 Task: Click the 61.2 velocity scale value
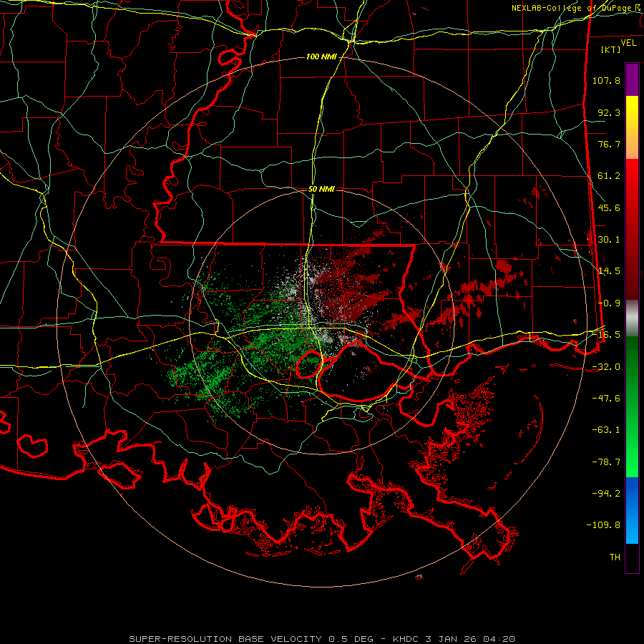click(609, 176)
